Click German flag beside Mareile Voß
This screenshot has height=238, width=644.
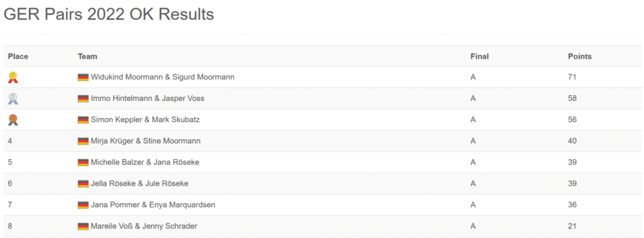tap(83, 226)
